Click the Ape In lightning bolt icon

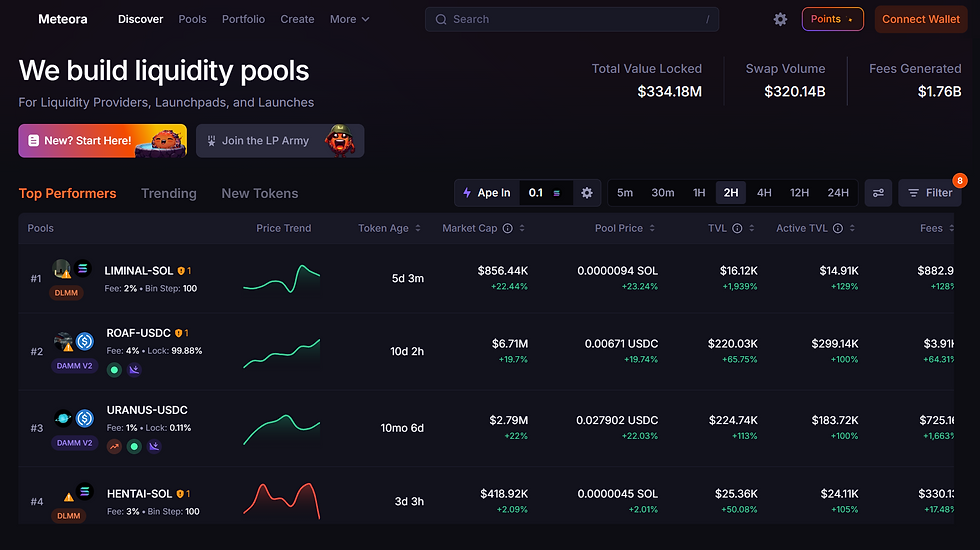(467, 193)
